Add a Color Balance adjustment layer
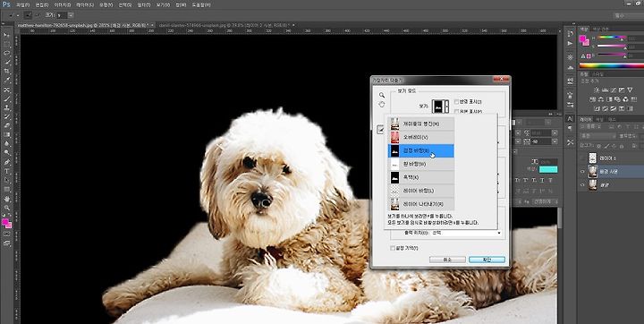The image size is (644, 324). 600,99
